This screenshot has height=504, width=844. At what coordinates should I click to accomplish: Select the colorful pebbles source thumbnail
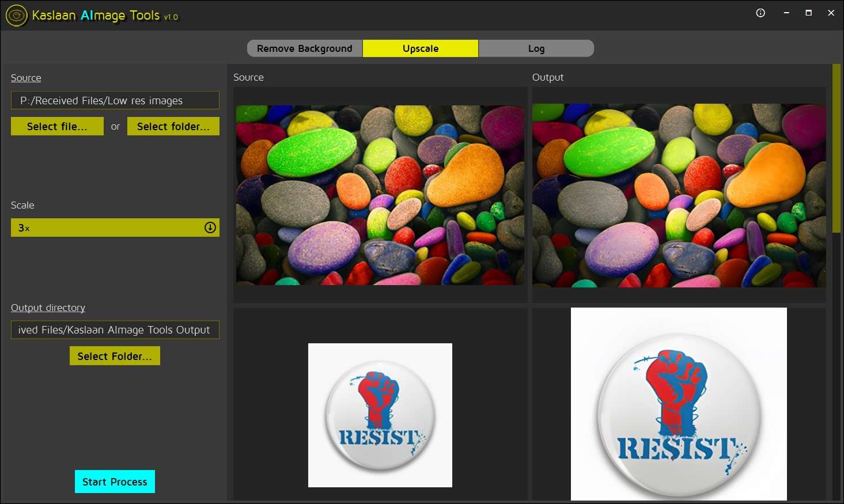click(380, 195)
